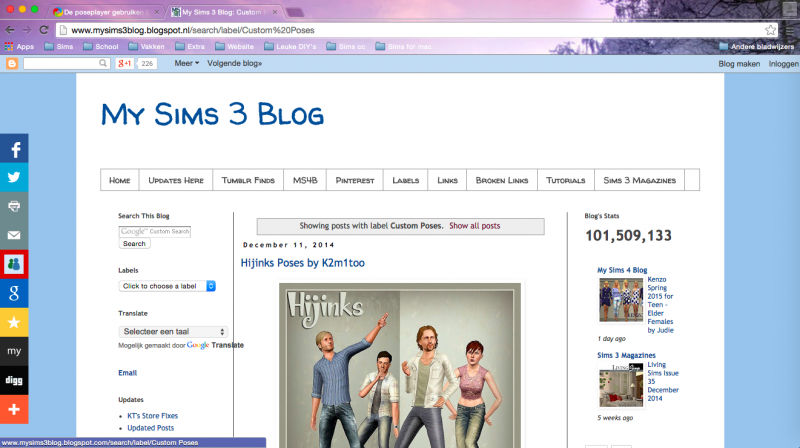Click the search magnifier in Blogger navbar

103,63
